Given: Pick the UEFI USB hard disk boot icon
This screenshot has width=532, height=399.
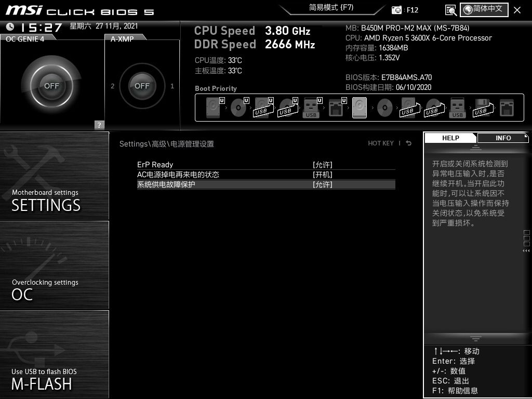Looking at the screenshot, I should (x=263, y=108).
